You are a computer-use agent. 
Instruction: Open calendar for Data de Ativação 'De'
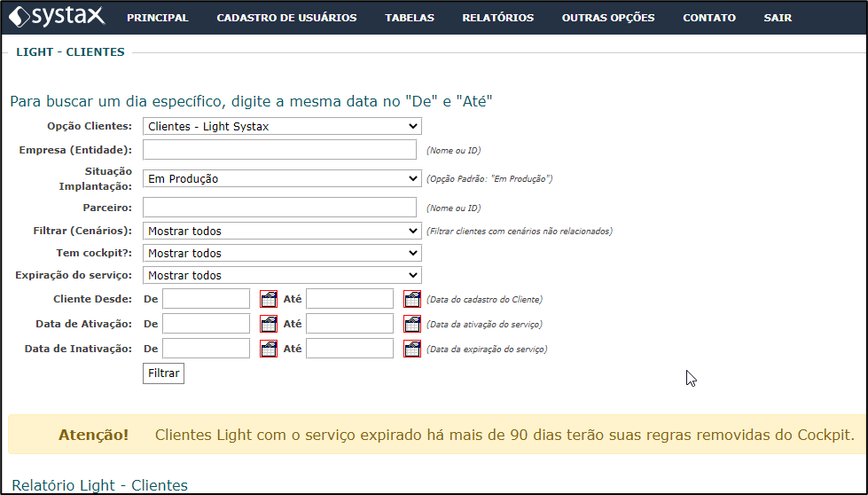pyautogui.click(x=269, y=324)
